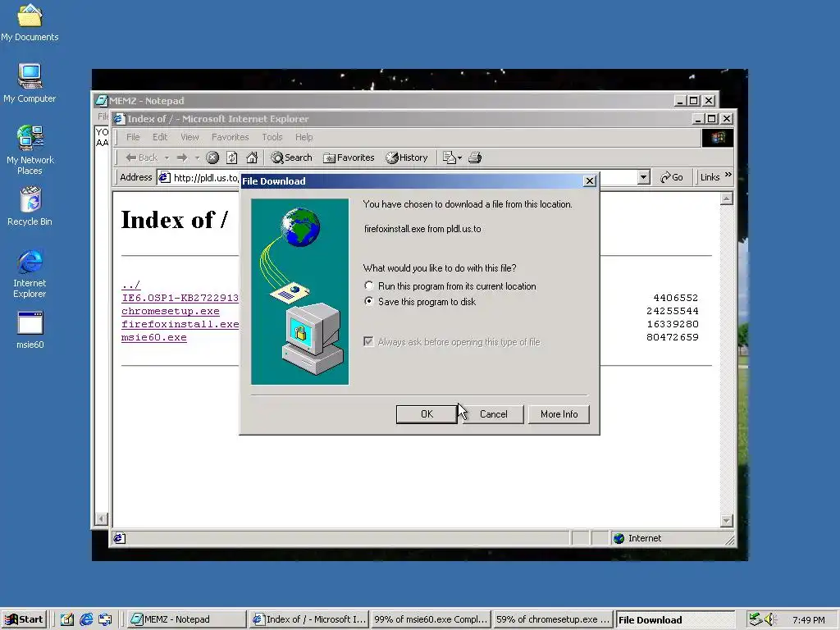Select Save this program to disk
The width and height of the screenshot is (840, 630).
[369, 301]
